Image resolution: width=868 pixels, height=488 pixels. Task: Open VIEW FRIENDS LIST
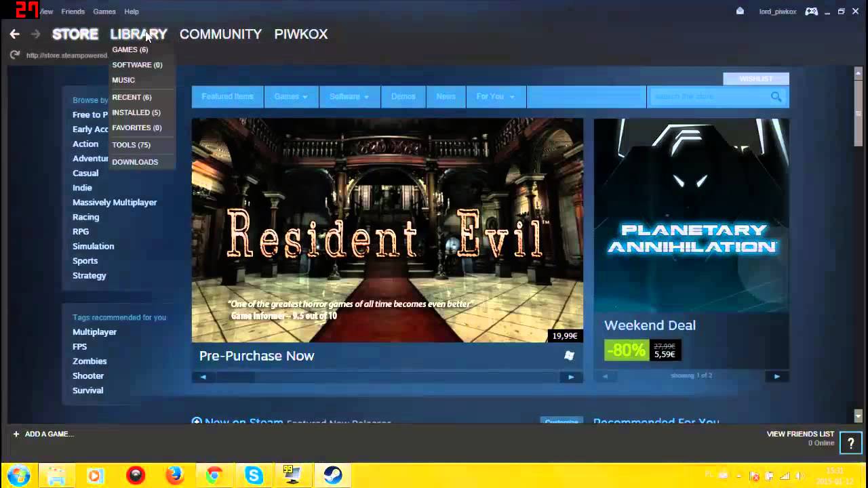point(800,434)
